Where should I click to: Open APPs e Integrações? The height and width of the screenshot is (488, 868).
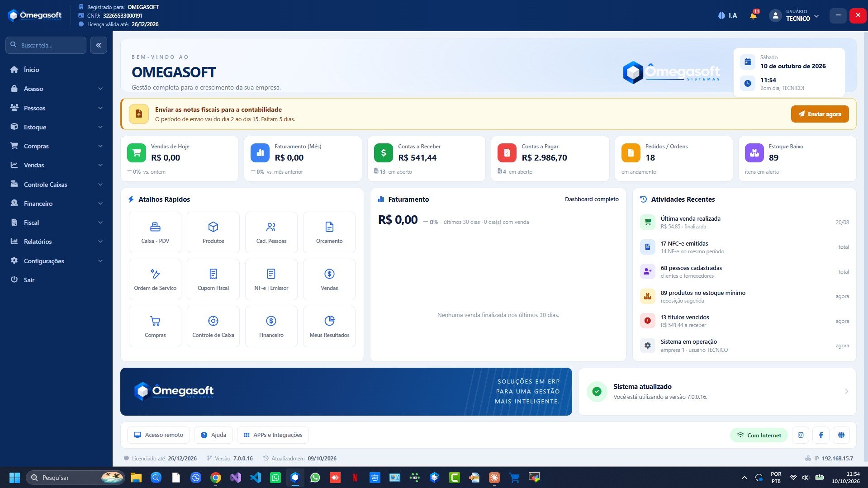point(273,435)
